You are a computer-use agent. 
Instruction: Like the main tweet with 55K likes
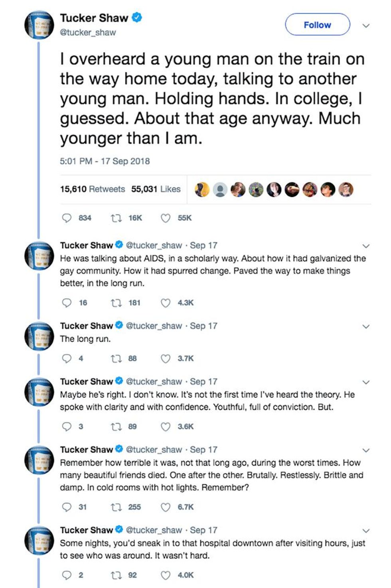click(166, 218)
